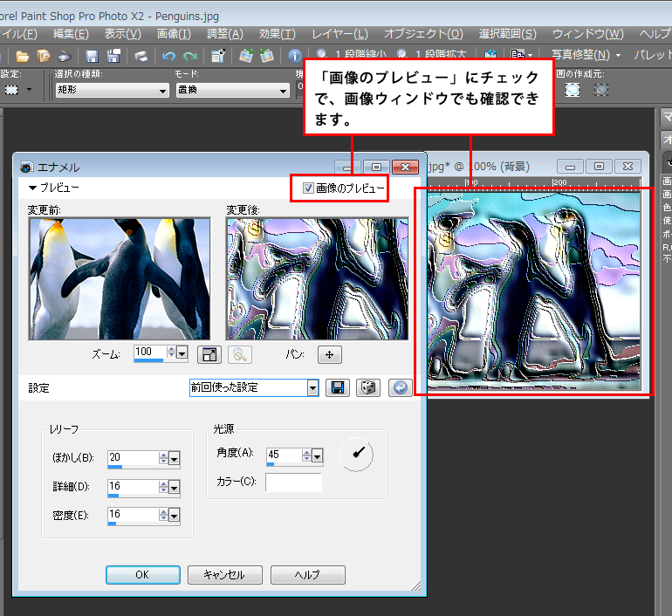
Task: Click the rotate left photo icon
Action: click(x=246, y=56)
